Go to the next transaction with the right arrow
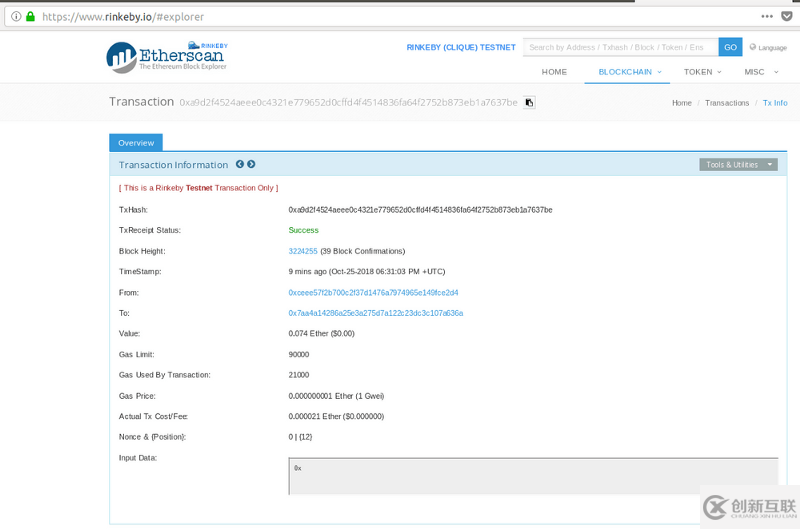Image resolution: width=800 pixels, height=529 pixels. [251, 164]
